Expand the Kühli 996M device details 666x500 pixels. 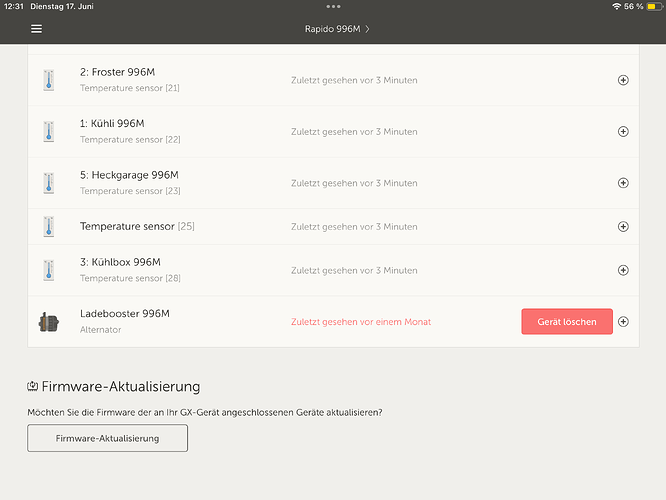point(623,131)
